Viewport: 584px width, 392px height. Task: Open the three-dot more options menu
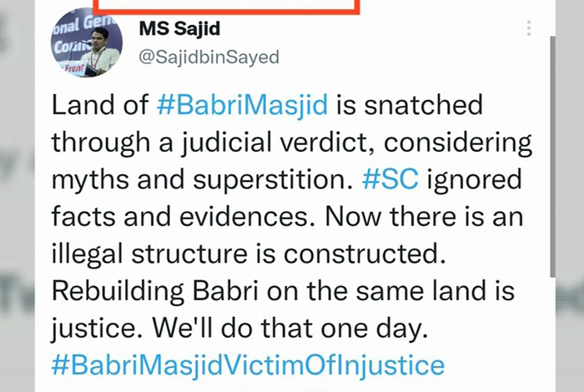click(x=528, y=28)
